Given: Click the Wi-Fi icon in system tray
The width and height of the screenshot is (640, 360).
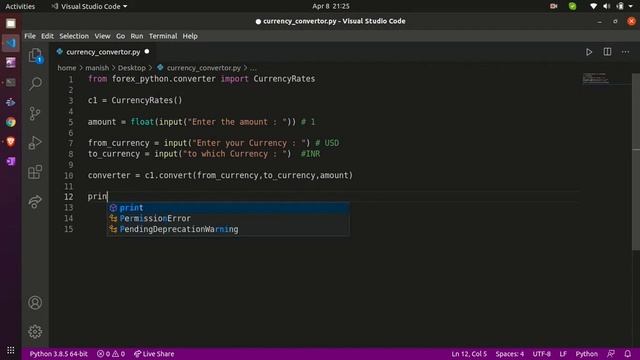Looking at the screenshot, I should [x=593, y=6].
